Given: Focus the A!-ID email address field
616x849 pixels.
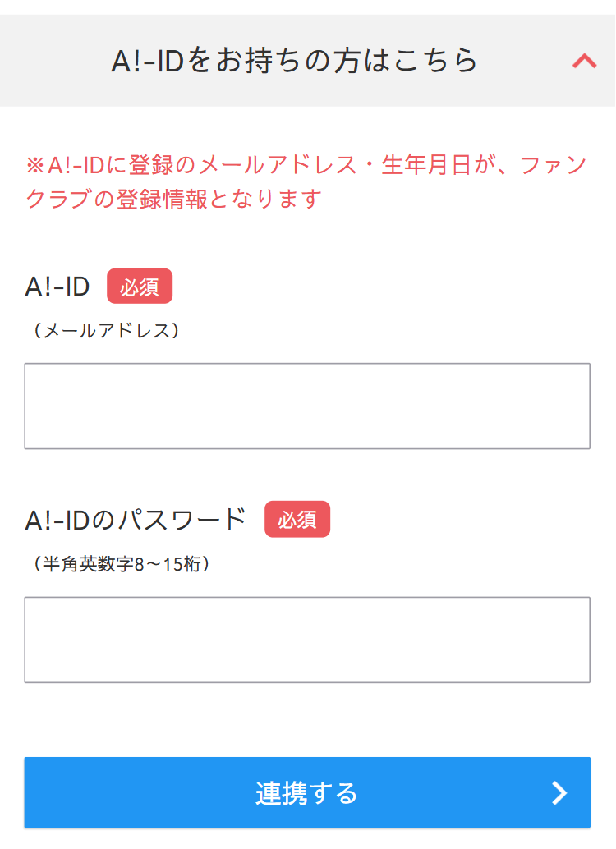Looking at the screenshot, I should tap(307, 406).
